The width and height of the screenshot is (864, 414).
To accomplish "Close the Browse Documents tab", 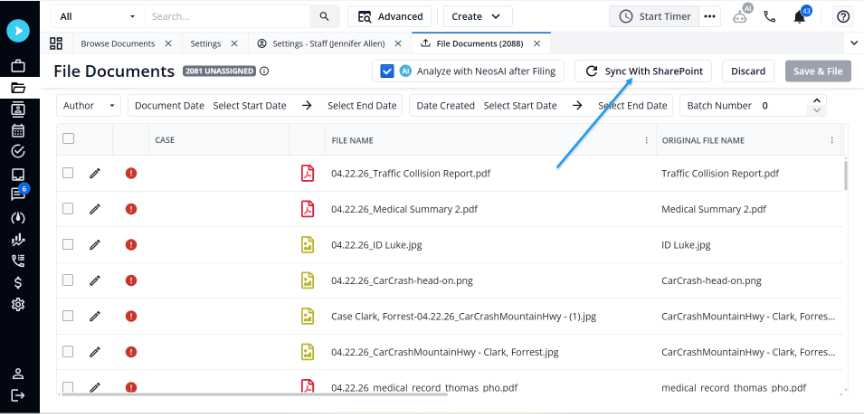I will [169, 44].
